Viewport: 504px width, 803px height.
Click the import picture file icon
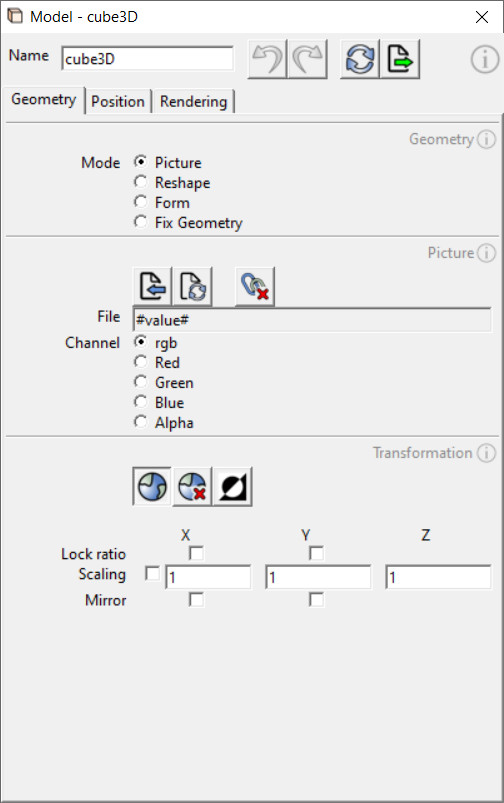(152, 286)
